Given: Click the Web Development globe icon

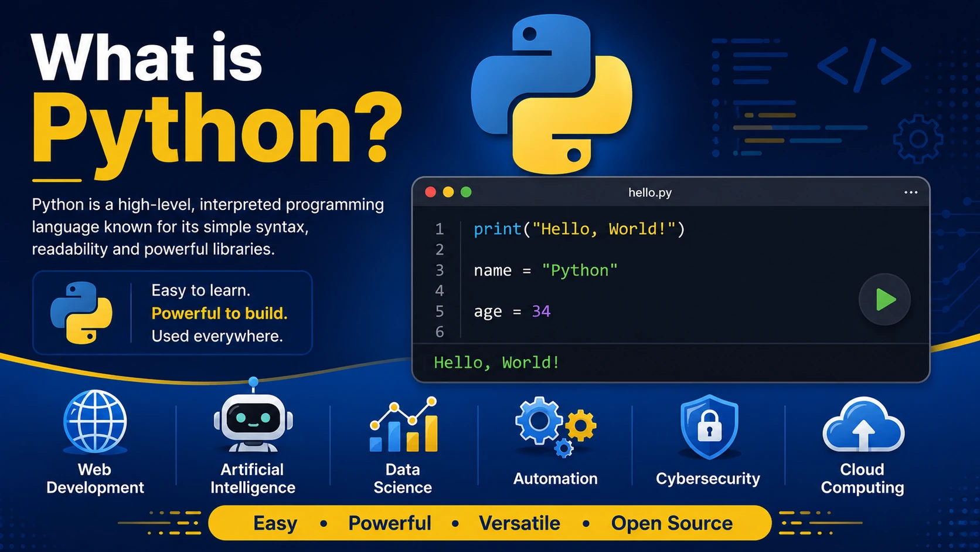Looking at the screenshot, I should coord(95,422).
